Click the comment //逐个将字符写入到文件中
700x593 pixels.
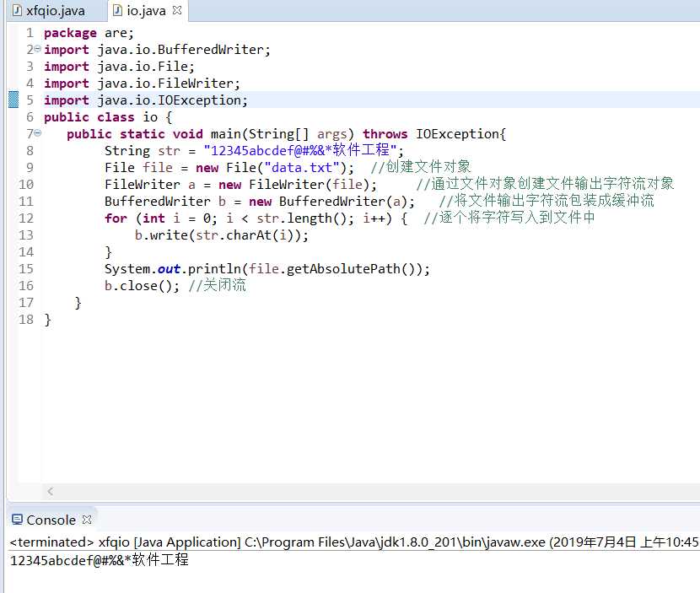click(509, 218)
